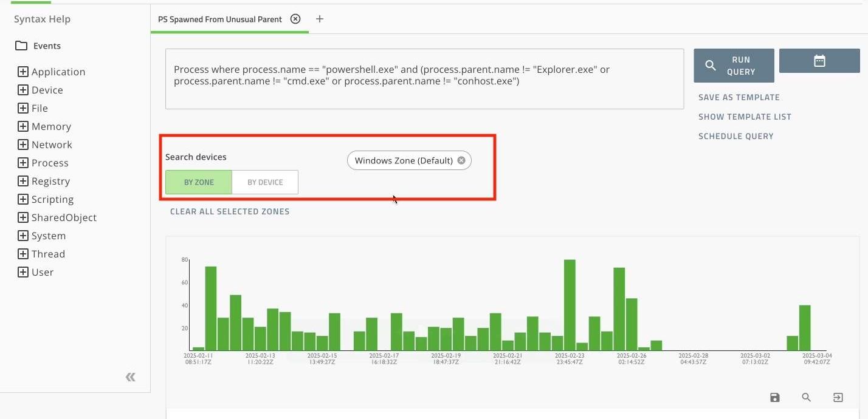Expand the Process category

pyautogui.click(x=23, y=163)
